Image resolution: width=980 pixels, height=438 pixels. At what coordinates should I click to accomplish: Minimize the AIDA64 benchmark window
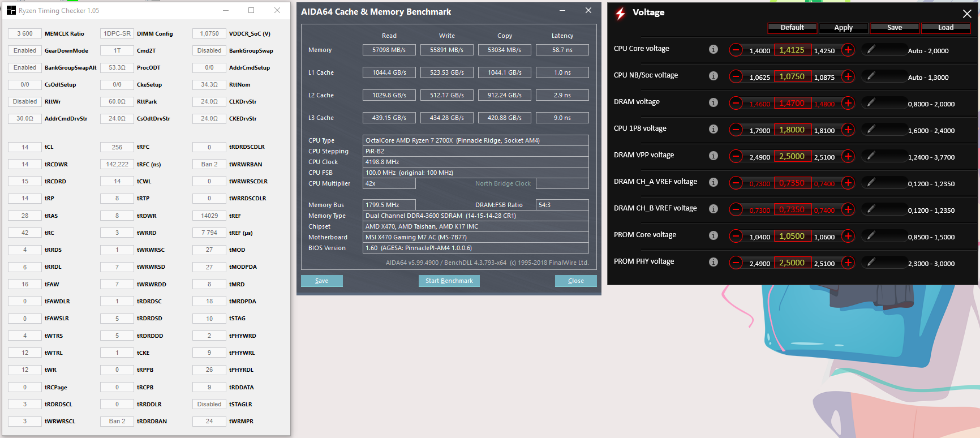pos(562,10)
